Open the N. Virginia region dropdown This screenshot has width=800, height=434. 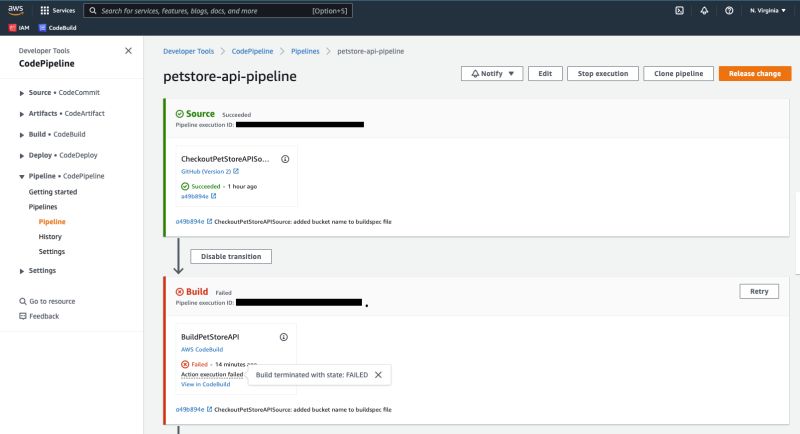click(x=767, y=10)
